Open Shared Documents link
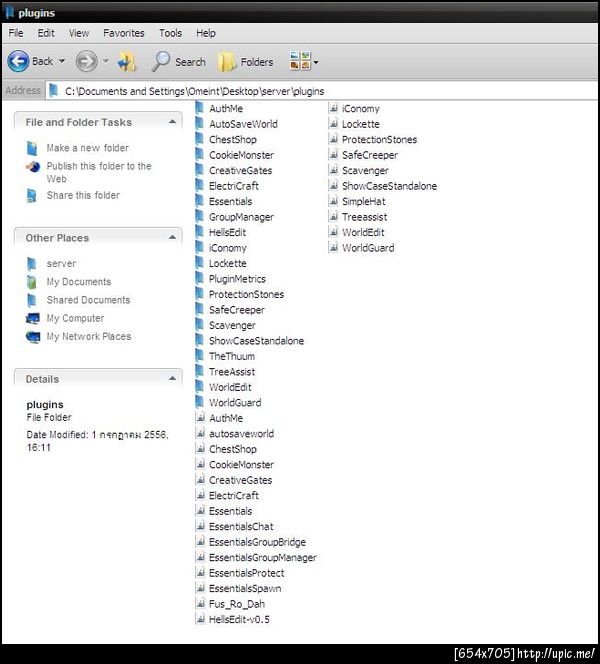 pyautogui.click(x=88, y=300)
